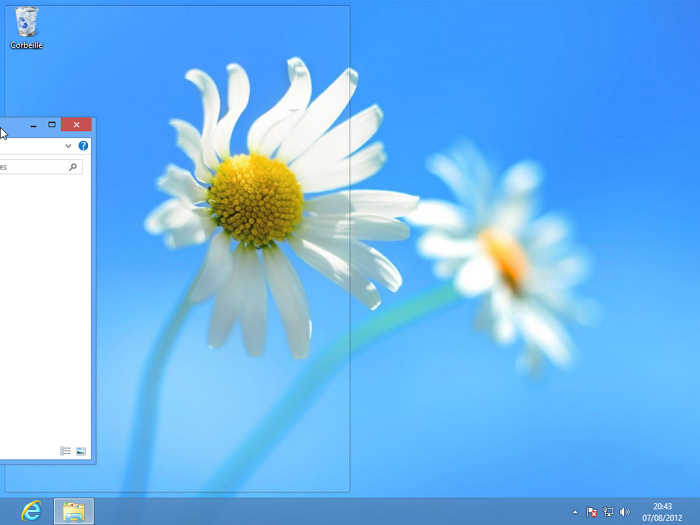Switch to large thumbnails view
Viewport: 700px width, 525px height.
point(81,451)
